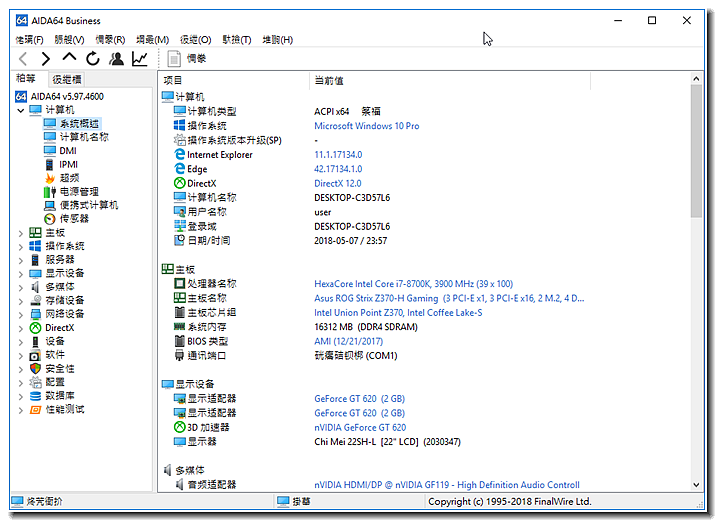Screen dimensions: 720x525
Task: Open the DMI tree item
Action: pyautogui.click(x=60, y=151)
